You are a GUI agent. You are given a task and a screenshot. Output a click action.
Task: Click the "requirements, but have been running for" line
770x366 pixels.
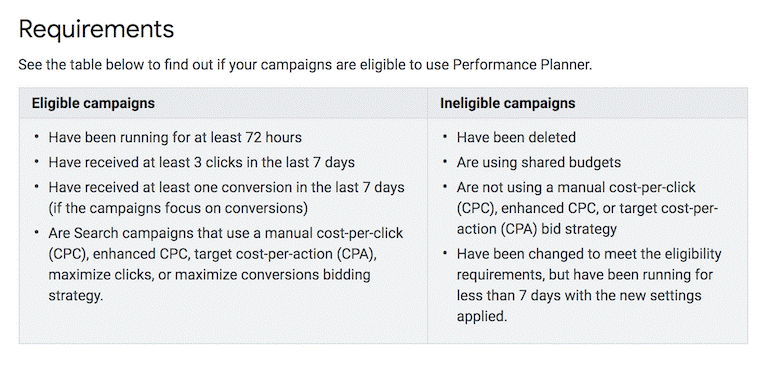pyautogui.click(x=585, y=274)
